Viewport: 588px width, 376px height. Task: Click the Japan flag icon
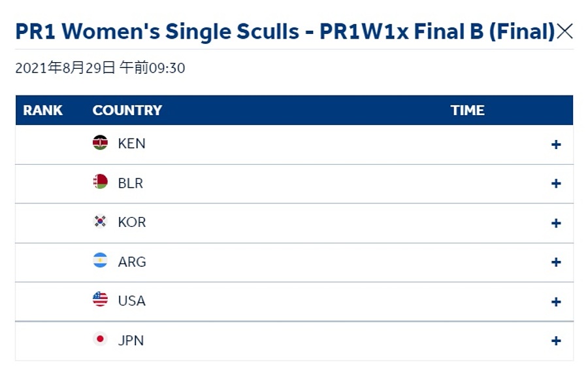click(x=100, y=339)
